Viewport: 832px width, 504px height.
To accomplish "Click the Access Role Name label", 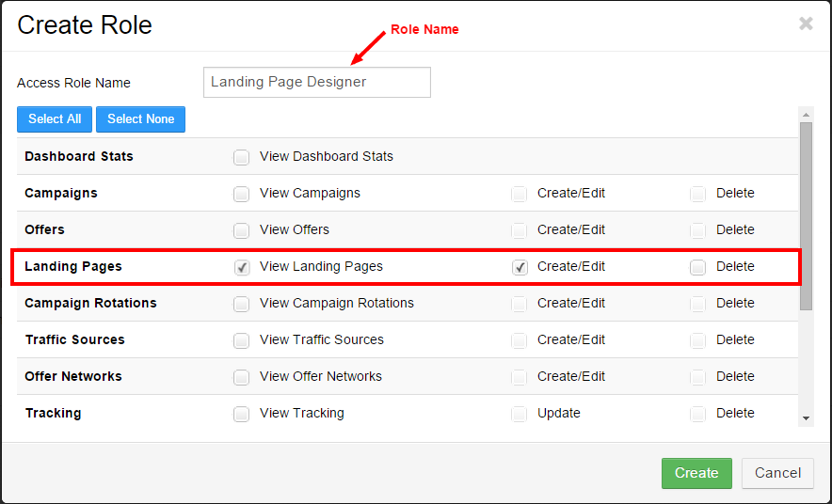I will click(x=73, y=83).
